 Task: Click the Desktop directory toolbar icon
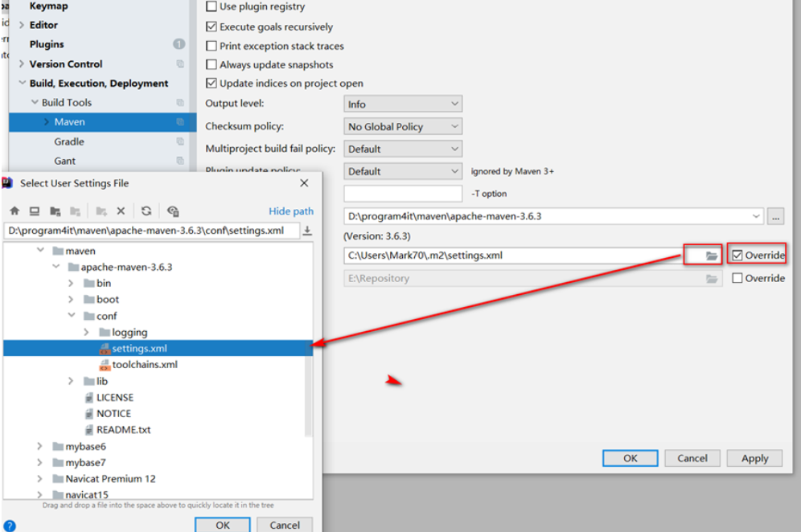click(x=35, y=211)
